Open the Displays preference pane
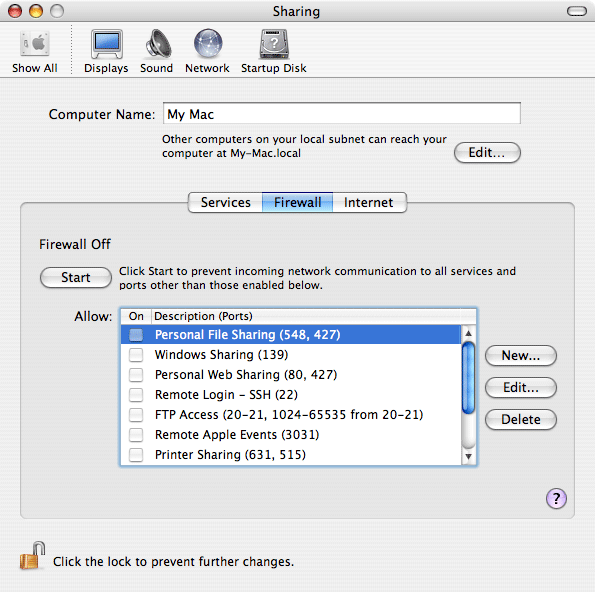The width and height of the screenshot is (595, 592). click(106, 52)
